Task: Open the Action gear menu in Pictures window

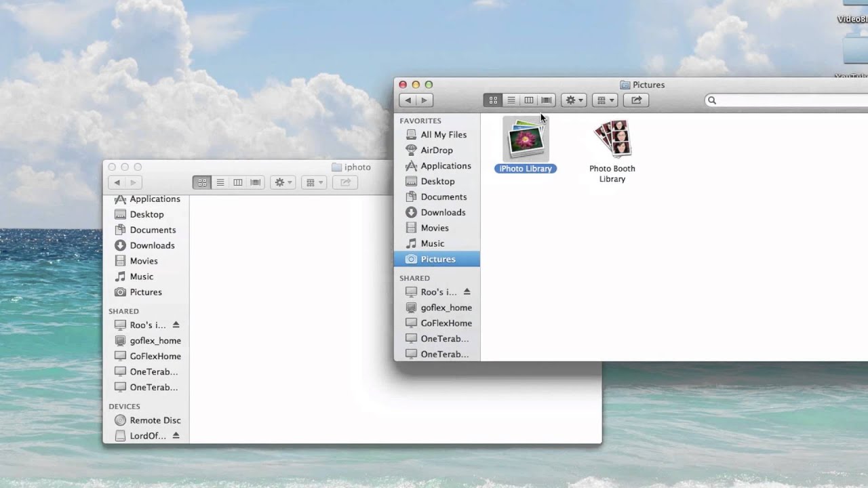Action: 574,100
